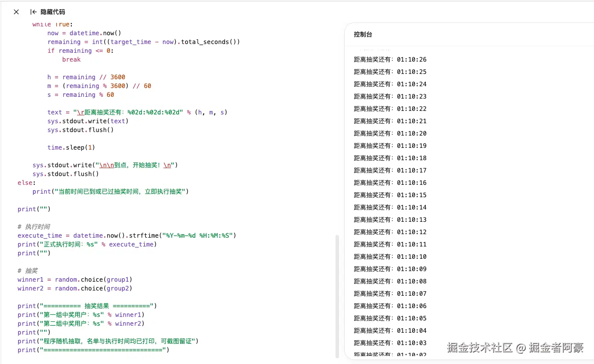This screenshot has height=364, width=594.
Task: Click the X close icon top left
Action: pos(16,12)
